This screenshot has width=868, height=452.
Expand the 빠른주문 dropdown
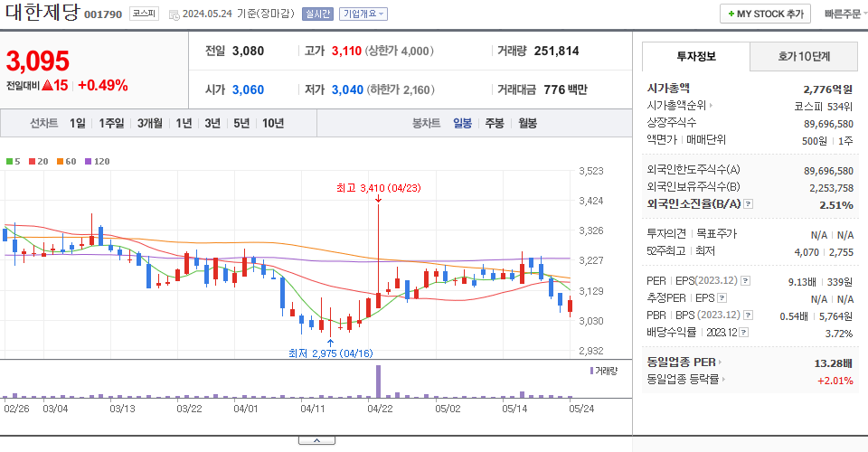[845, 14]
